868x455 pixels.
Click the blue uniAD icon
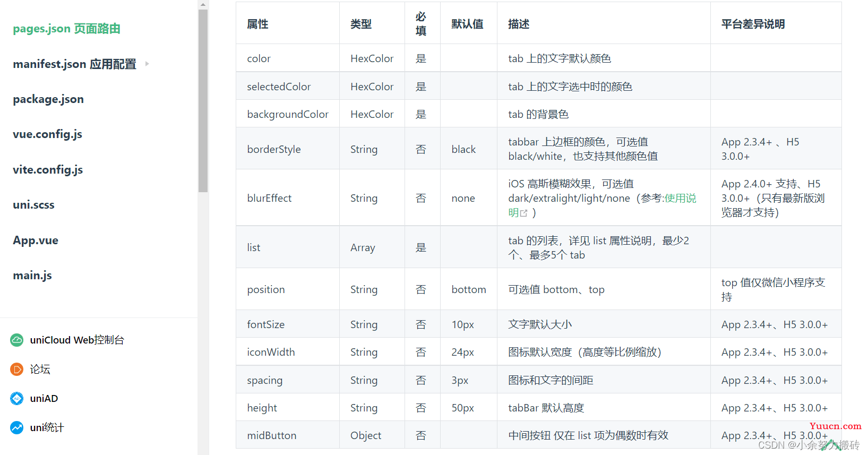[x=17, y=398]
